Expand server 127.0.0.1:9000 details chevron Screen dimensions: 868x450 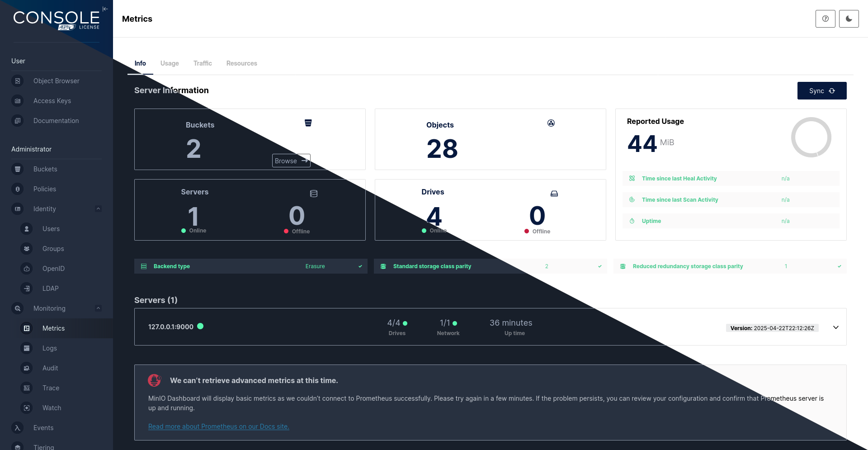(836, 327)
